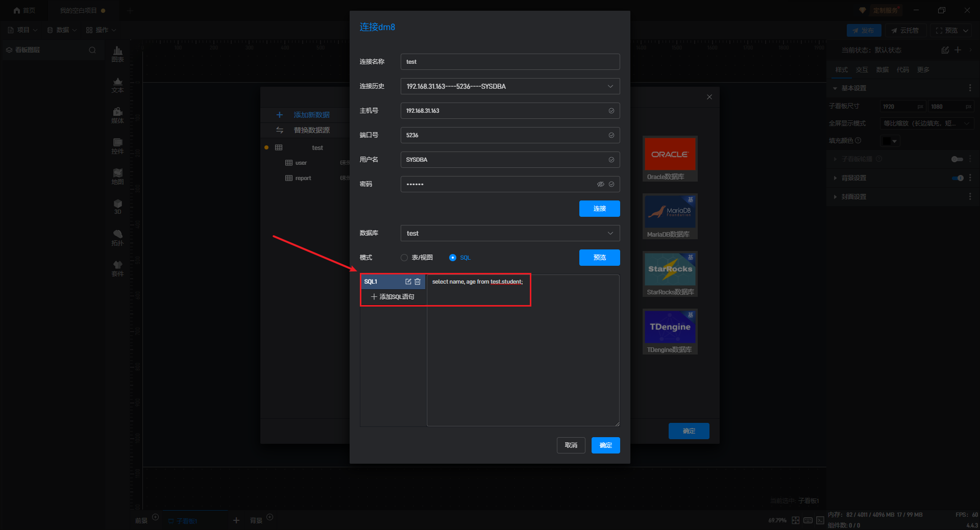Clear the host number field icon
Viewport: 980px width, 530px height.
click(611, 111)
